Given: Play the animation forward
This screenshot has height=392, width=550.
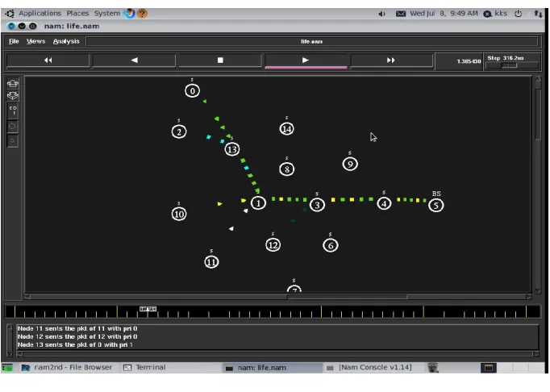Looking at the screenshot, I should 306,60.
